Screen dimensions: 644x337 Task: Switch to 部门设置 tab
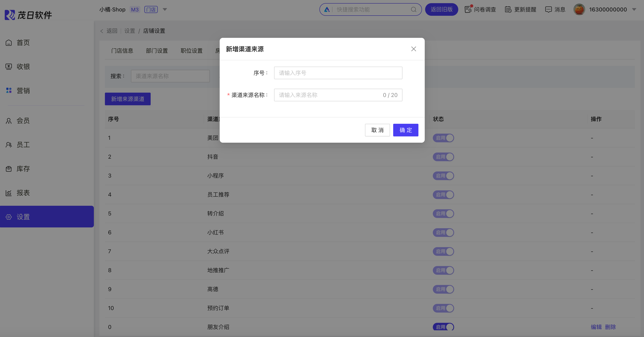point(157,51)
